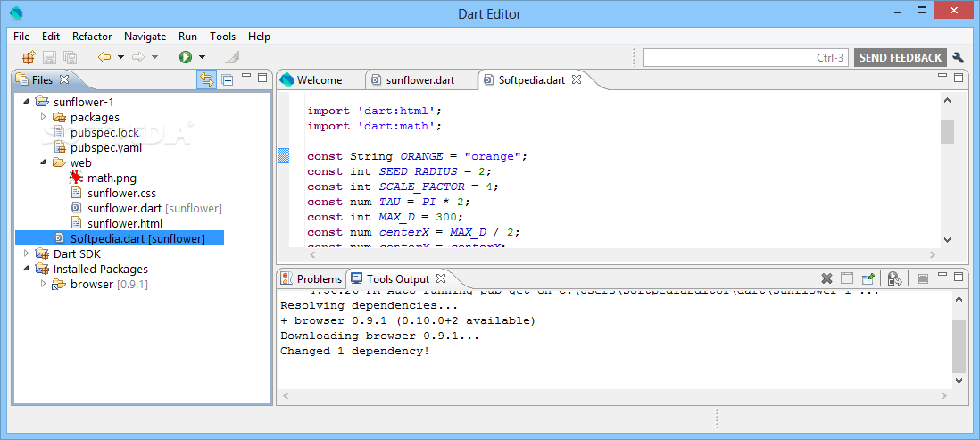
Task: Maximize the Files panel
Action: click(262, 78)
